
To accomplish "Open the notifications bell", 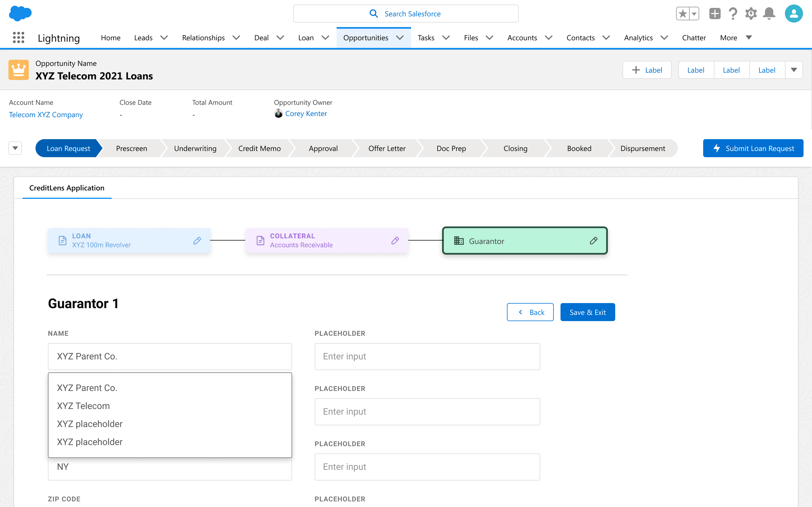I will click(769, 14).
